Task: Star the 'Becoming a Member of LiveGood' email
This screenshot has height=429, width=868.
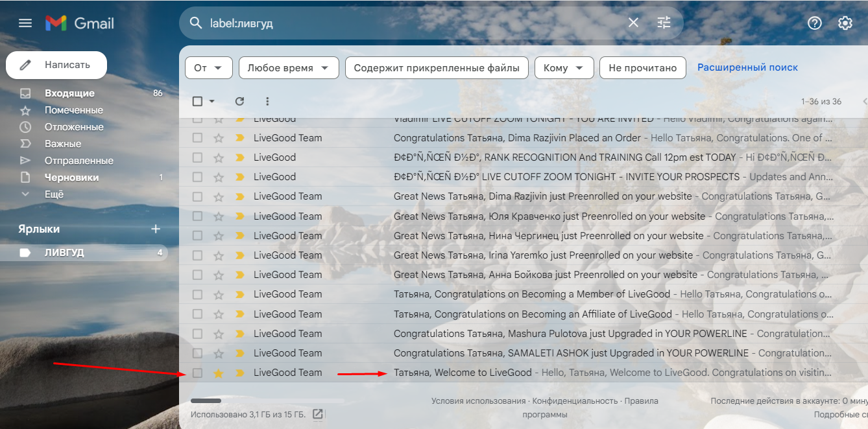Action: click(x=219, y=294)
